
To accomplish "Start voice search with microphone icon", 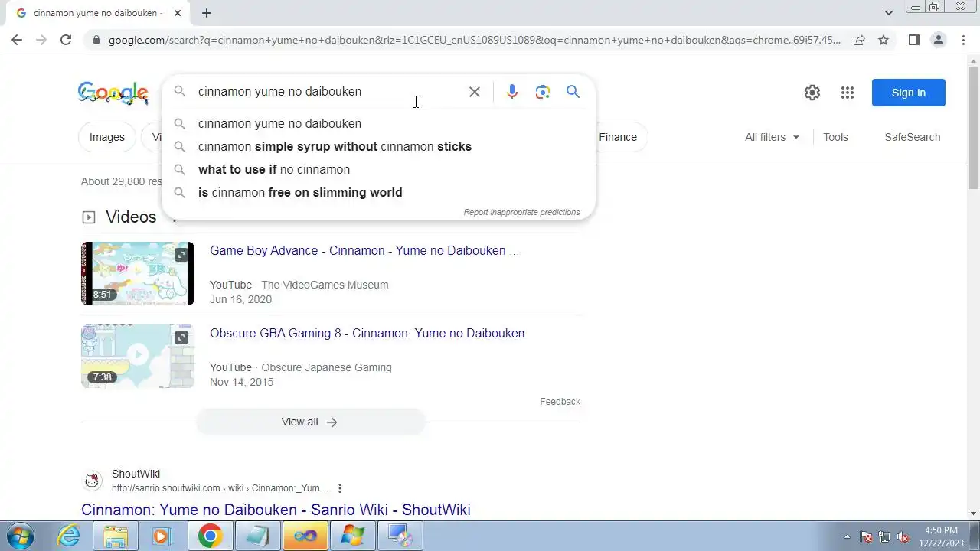I will [x=512, y=92].
